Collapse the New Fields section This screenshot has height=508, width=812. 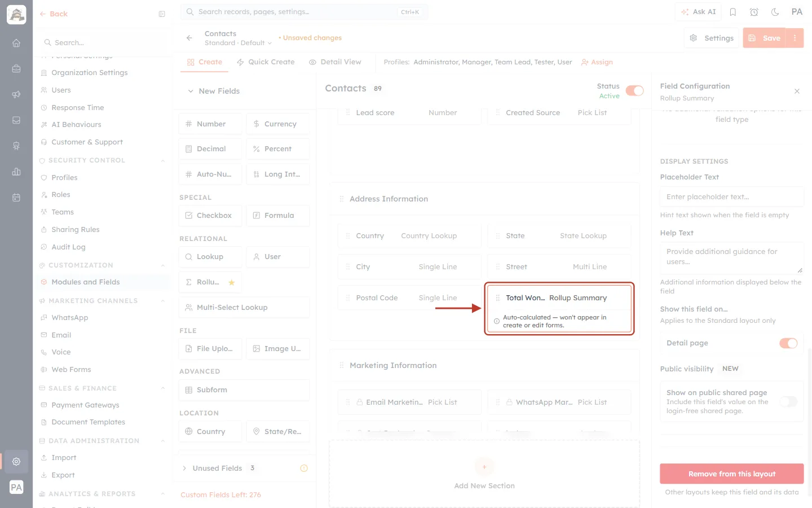pyautogui.click(x=191, y=91)
